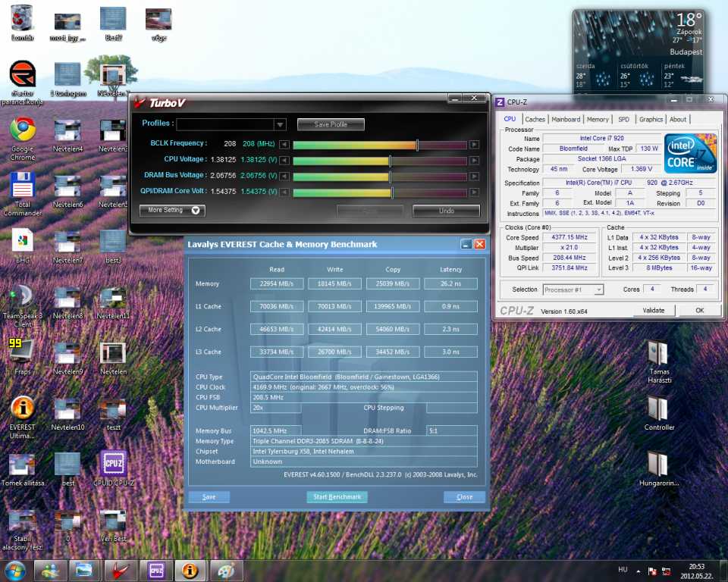
Task: Open the TurboV taskbar button
Action: coord(121,571)
